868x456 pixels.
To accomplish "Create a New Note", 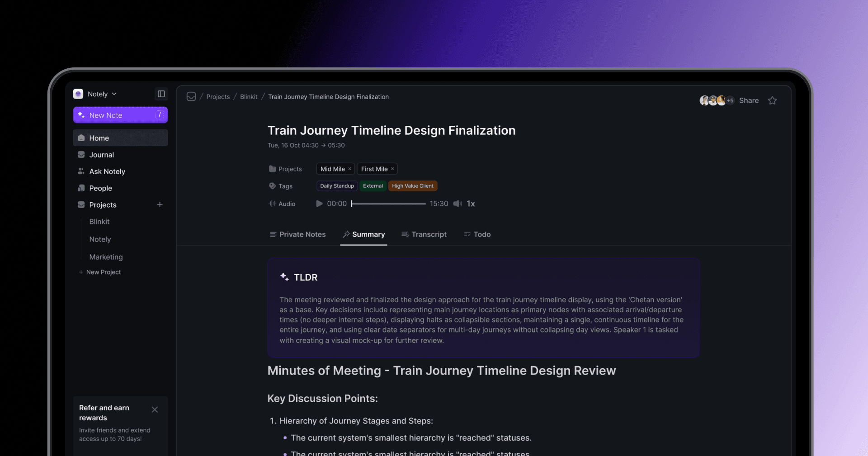I will [x=120, y=115].
